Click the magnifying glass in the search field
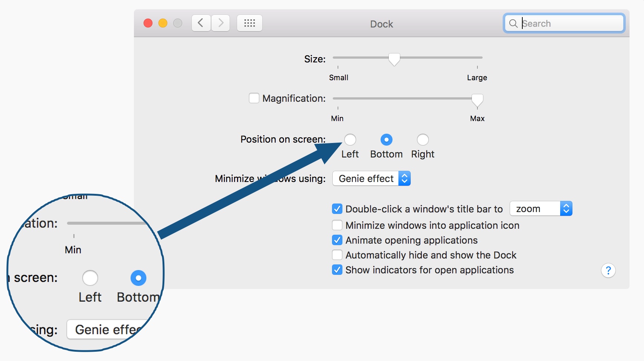This screenshot has height=361, width=644. click(x=513, y=23)
